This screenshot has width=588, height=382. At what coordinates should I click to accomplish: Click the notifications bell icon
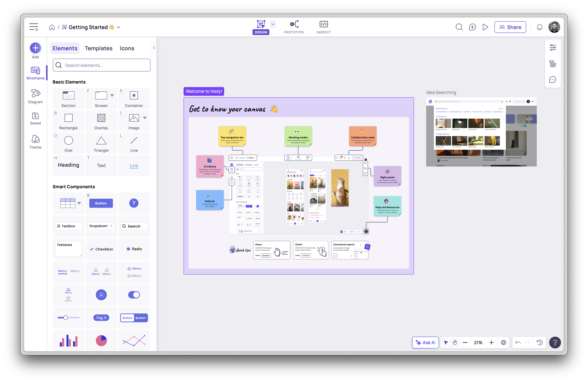click(540, 27)
